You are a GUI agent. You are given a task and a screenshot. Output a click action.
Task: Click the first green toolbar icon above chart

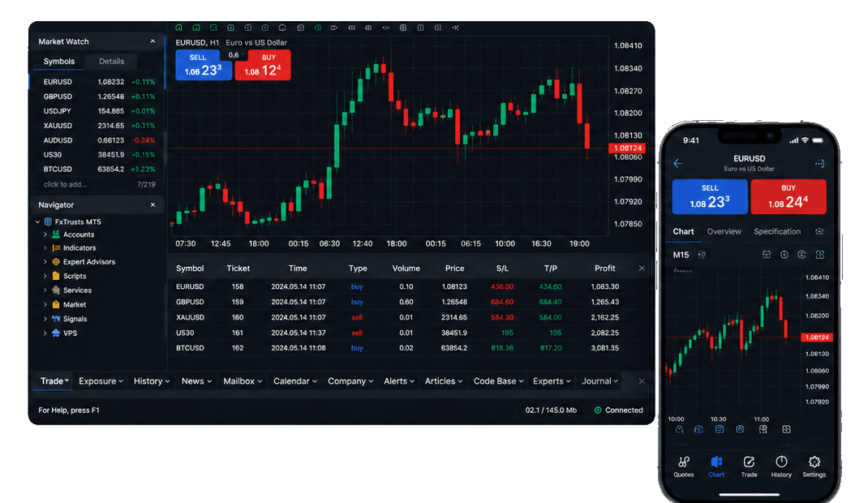pyautogui.click(x=178, y=27)
